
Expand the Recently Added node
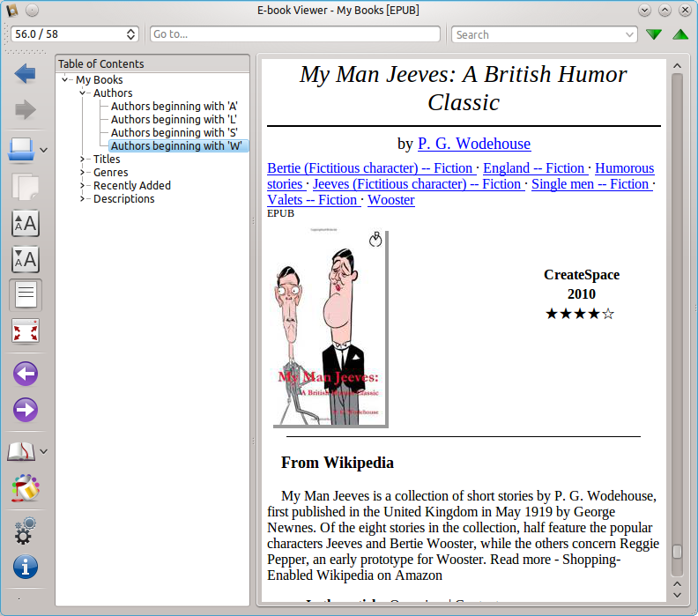[82, 186]
